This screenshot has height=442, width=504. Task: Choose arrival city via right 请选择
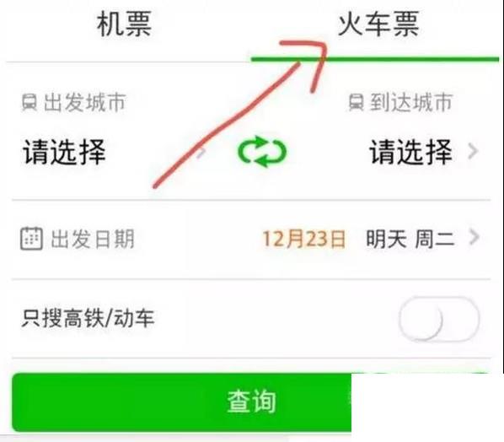(410, 152)
